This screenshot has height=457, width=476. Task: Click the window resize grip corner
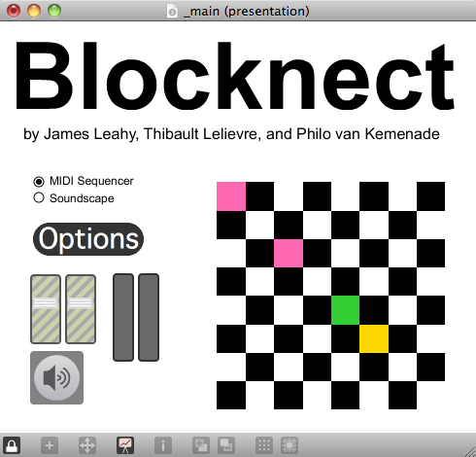tap(469, 451)
